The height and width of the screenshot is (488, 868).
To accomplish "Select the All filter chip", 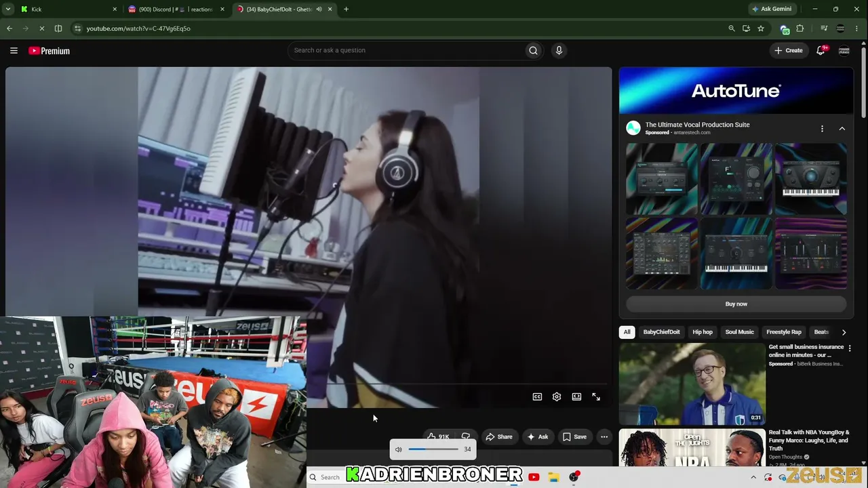I will (x=627, y=332).
